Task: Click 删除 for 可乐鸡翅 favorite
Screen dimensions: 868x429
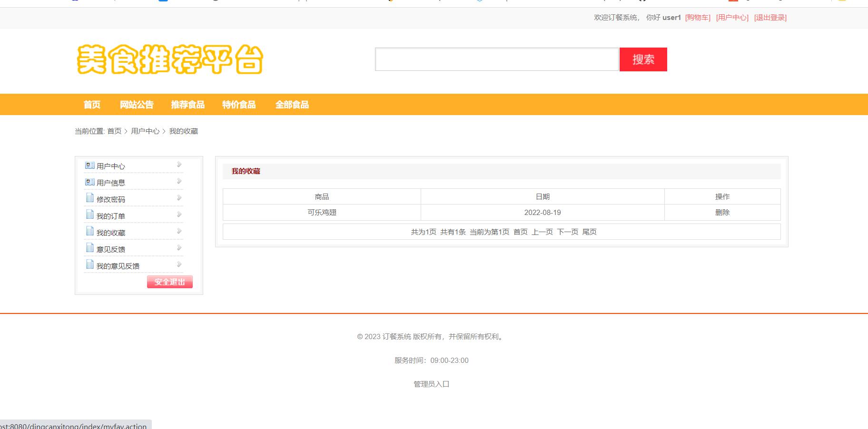Action: (722, 213)
